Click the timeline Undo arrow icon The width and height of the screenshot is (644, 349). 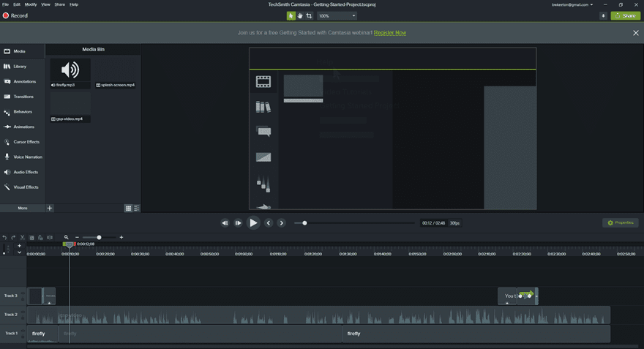[x=4, y=237]
